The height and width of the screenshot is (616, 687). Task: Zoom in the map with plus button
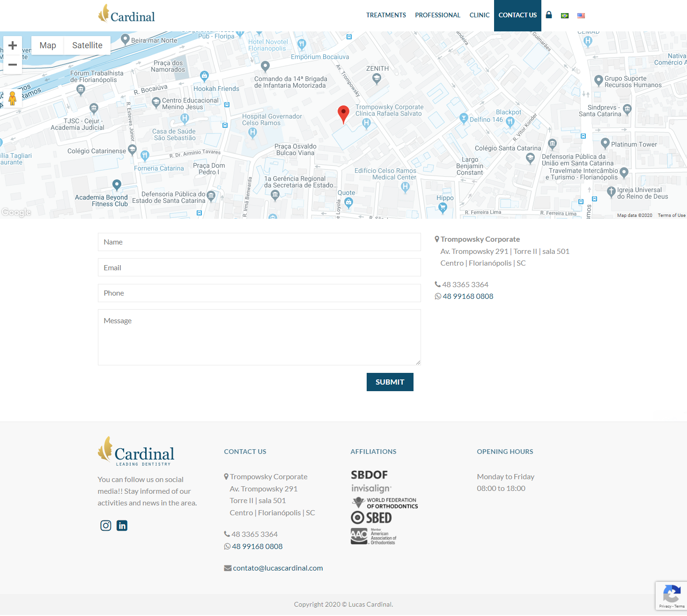coord(13,45)
